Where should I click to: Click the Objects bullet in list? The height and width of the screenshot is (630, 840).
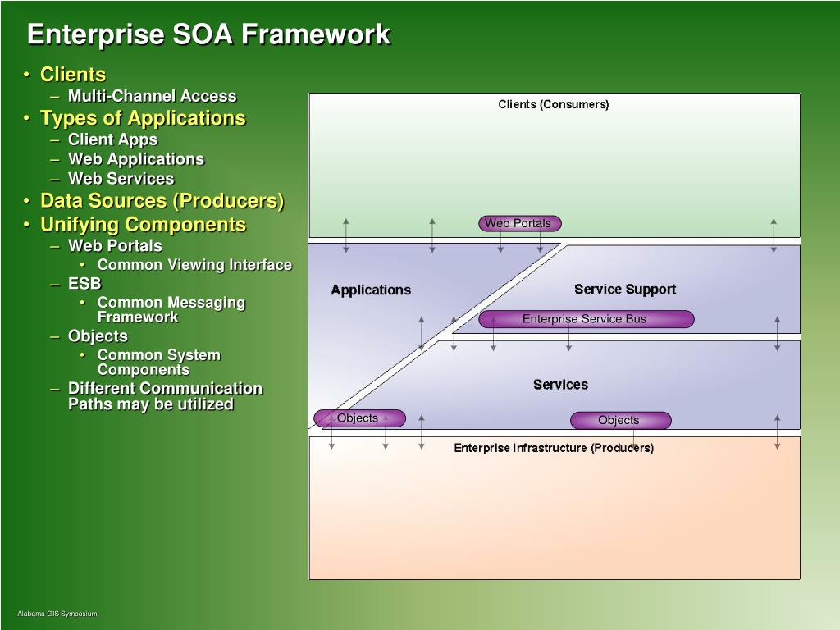pos(98,336)
